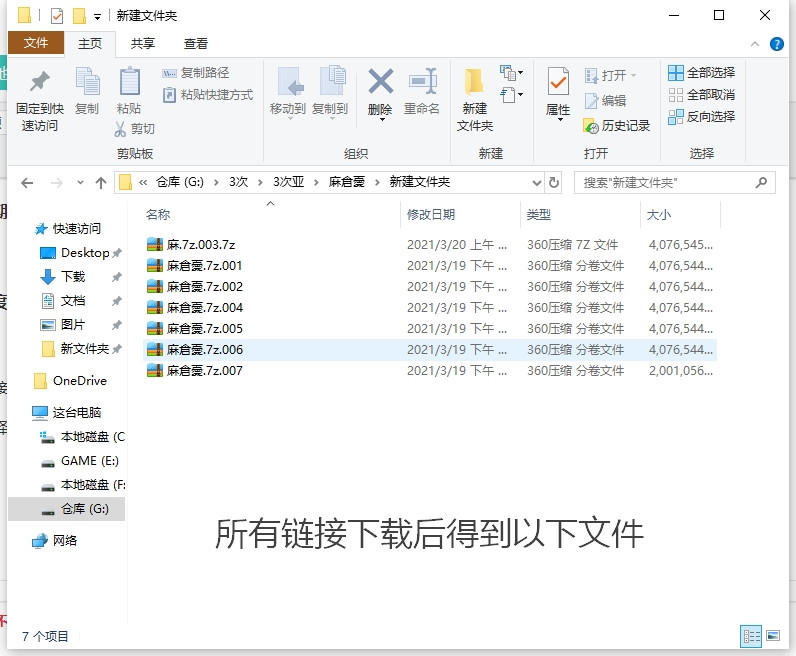
Task: Open the File (文件) menu tab
Action: point(36,43)
